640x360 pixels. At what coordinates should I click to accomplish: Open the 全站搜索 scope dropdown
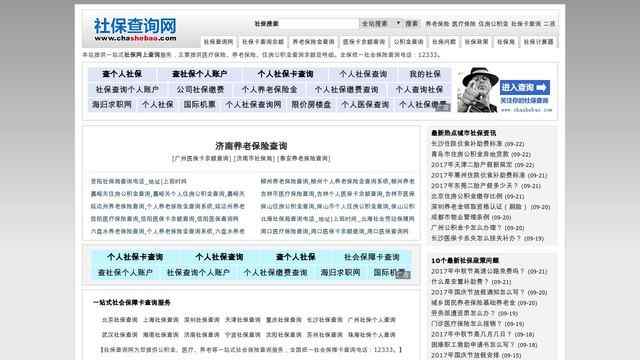point(380,24)
